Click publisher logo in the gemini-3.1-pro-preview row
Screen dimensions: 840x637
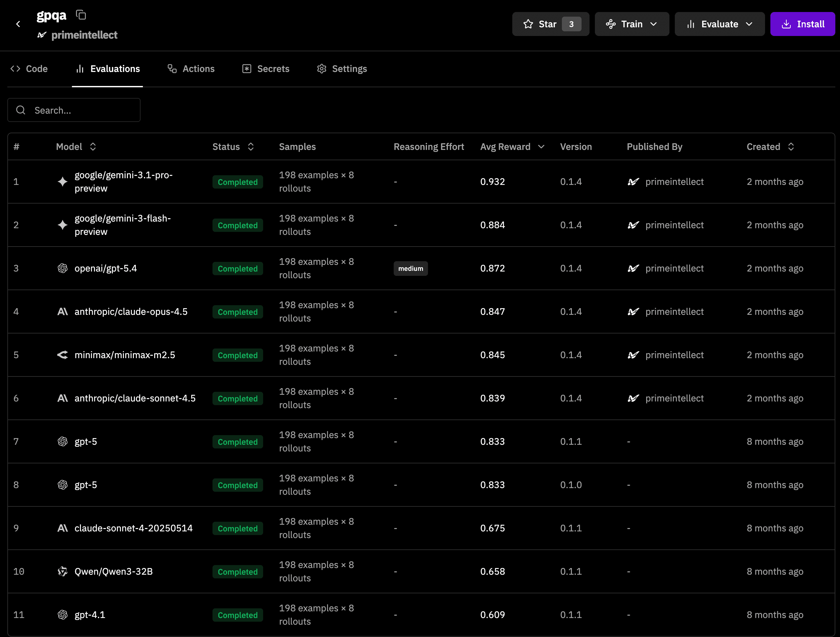pyautogui.click(x=633, y=182)
